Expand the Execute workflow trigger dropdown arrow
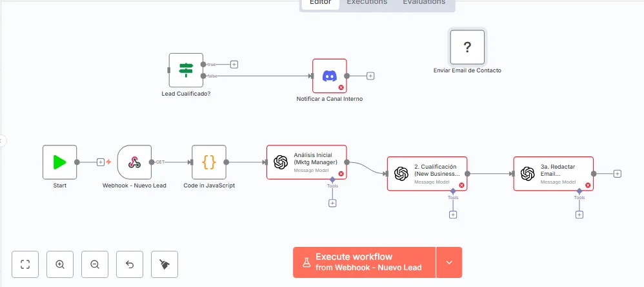644x287 pixels. click(449, 262)
